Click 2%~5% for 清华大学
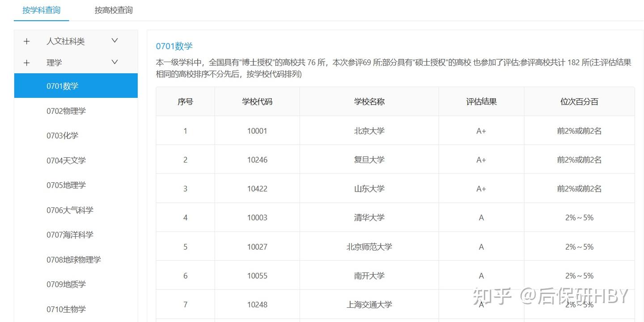The height and width of the screenshot is (322, 644). (579, 217)
